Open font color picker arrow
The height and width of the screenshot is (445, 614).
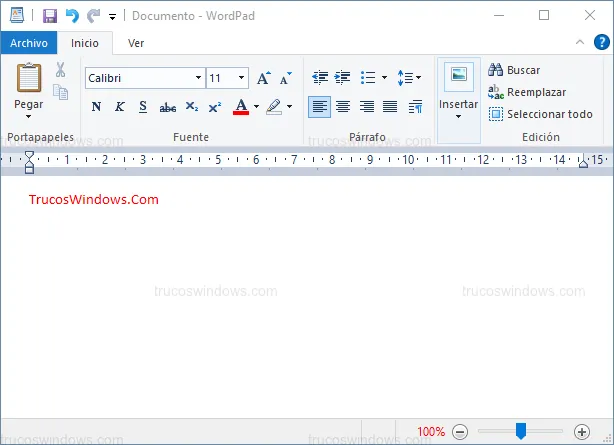256,107
